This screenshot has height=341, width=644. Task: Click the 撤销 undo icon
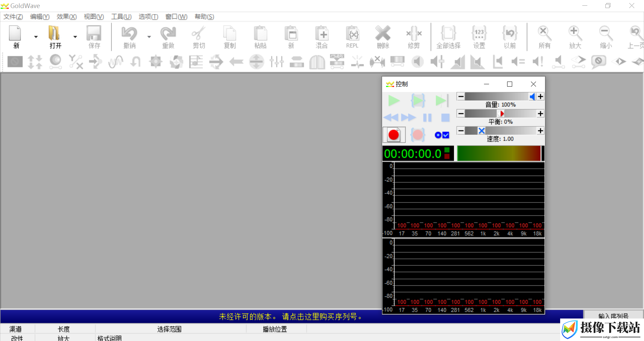(129, 37)
